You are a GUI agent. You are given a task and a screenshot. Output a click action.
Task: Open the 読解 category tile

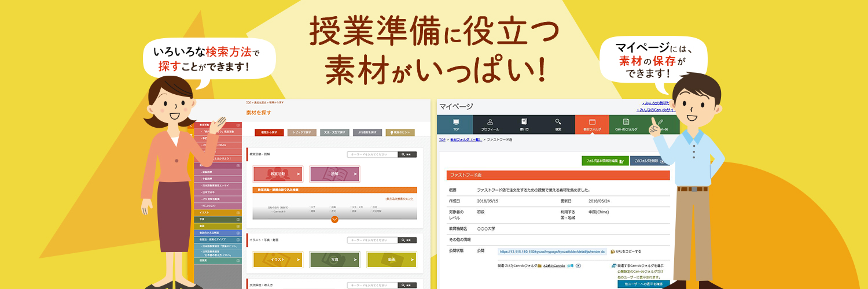pos(334,173)
